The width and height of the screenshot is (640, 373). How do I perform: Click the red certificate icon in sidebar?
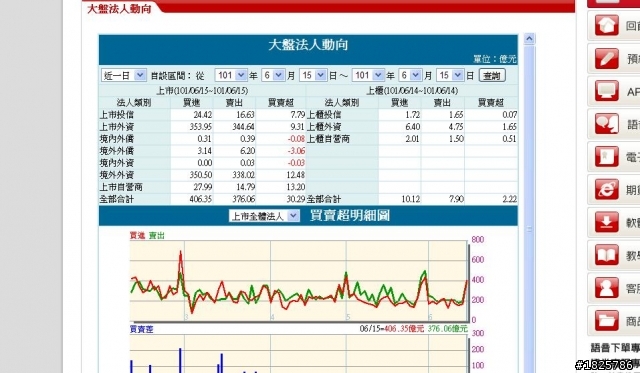[x=607, y=157]
